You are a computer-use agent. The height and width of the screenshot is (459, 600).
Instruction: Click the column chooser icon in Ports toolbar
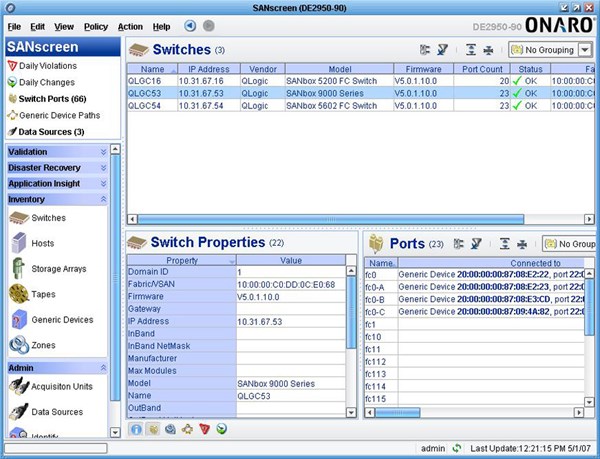click(x=458, y=244)
